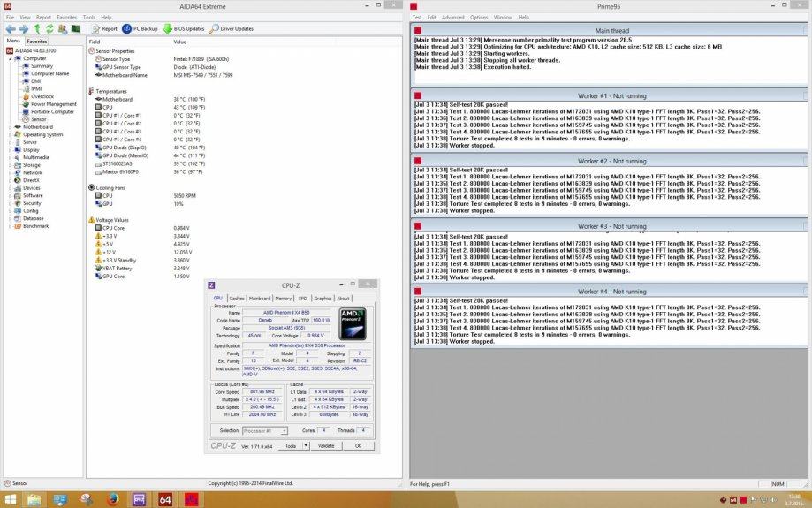The width and height of the screenshot is (812, 508).
Task: Select DMI in the Computer tree
Action: [x=35, y=81]
